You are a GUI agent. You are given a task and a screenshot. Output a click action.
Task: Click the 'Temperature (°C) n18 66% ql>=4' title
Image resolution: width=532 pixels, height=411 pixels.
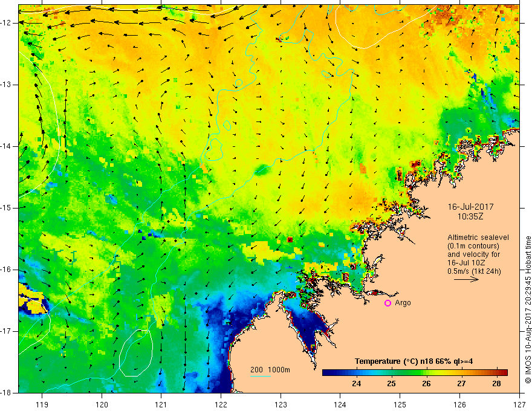[414, 361]
